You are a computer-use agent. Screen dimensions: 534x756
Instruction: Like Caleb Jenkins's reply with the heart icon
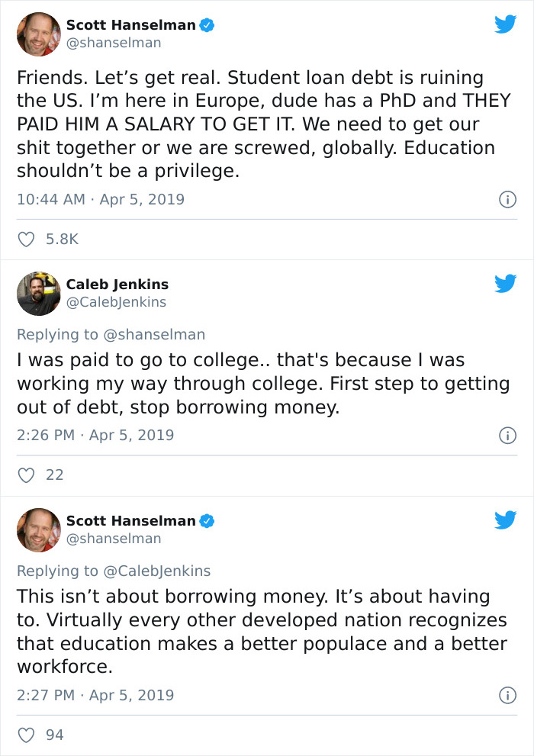[25, 475]
